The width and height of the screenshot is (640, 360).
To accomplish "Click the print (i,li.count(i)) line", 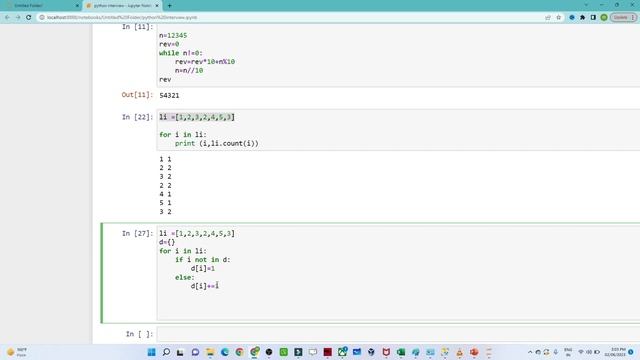I will (216, 144).
